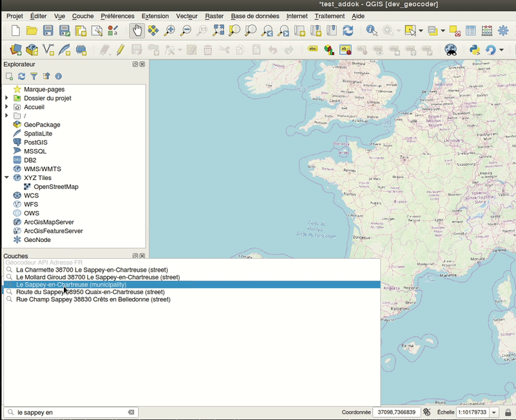Select the PostGIS entry in Explorateur
The image size is (516, 420).
[35, 142]
